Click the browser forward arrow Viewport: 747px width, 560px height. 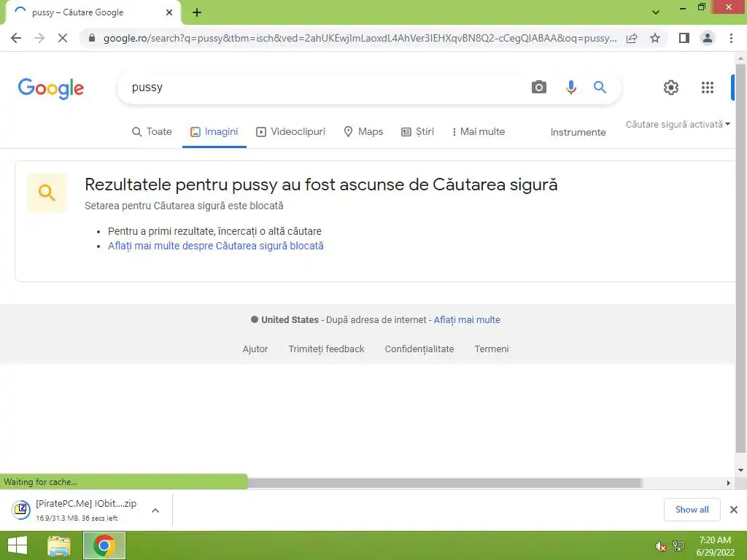[x=39, y=38]
